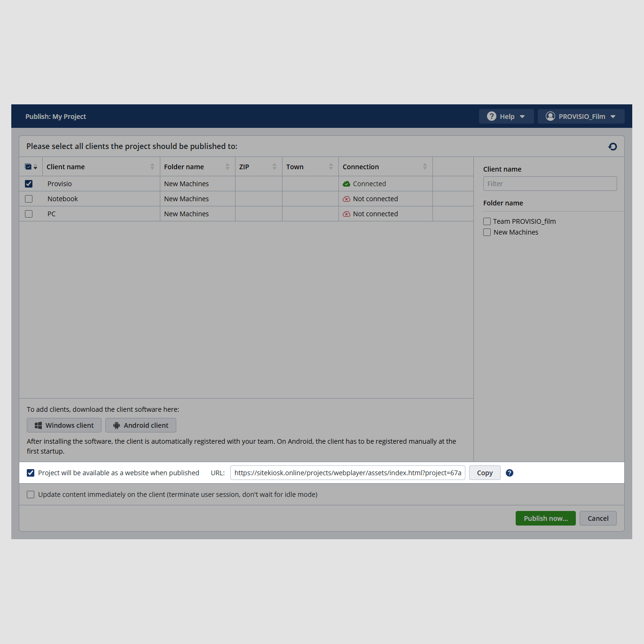Filter by New Machines folder

click(x=487, y=232)
